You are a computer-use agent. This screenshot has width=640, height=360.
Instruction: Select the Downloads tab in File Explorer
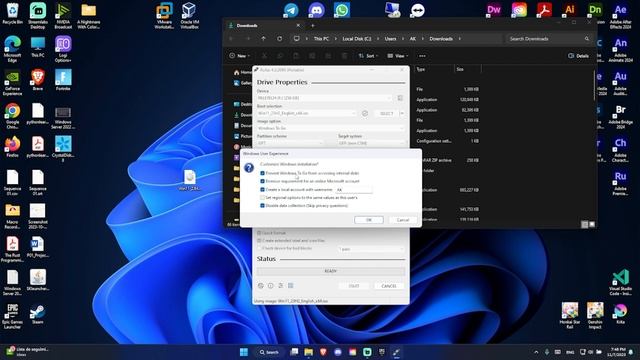(x=263, y=26)
